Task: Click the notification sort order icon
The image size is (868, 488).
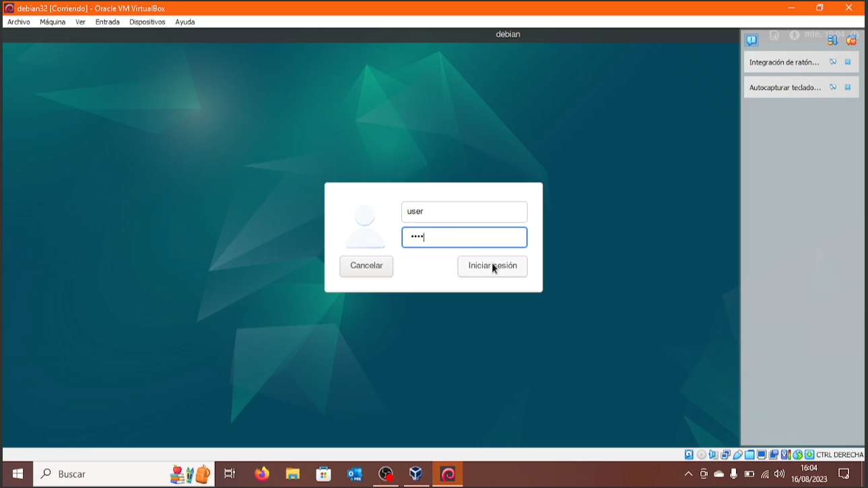Action: click(x=832, y=40)
